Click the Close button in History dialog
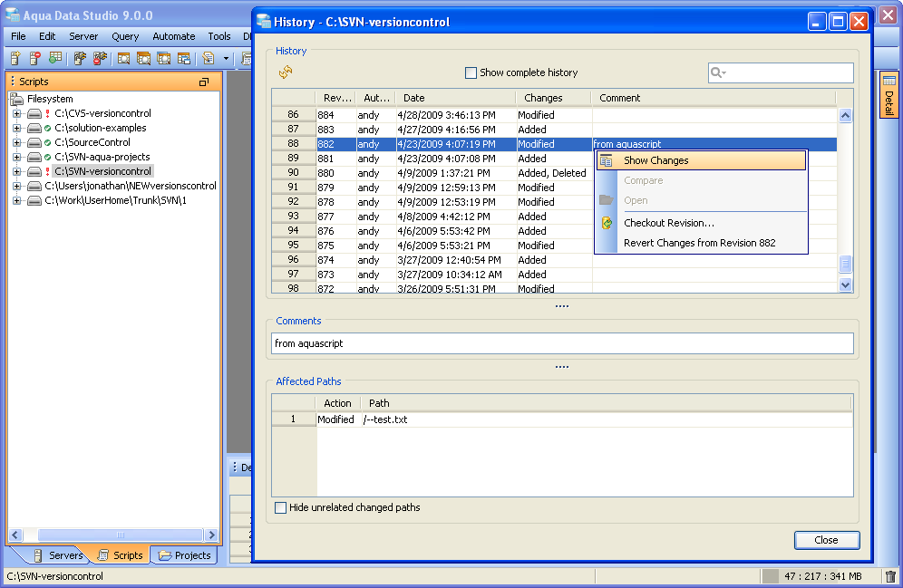 pos(827,540)
